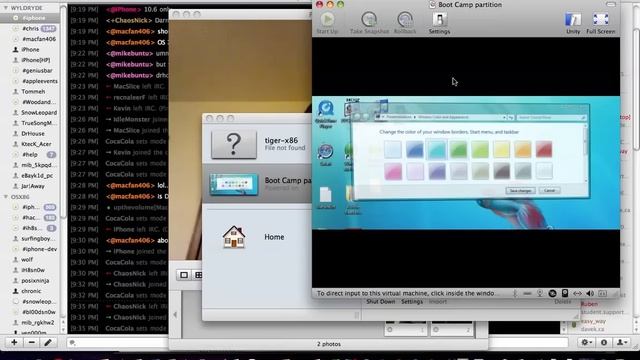Click the Quick Time Player icon on Windows desktop

[326, 115]
